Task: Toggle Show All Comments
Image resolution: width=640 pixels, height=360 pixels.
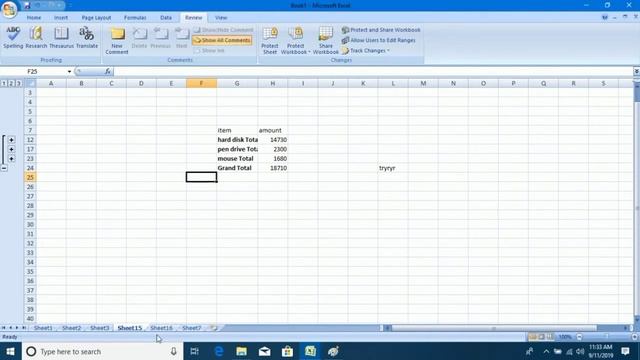Action: [222, 40]
